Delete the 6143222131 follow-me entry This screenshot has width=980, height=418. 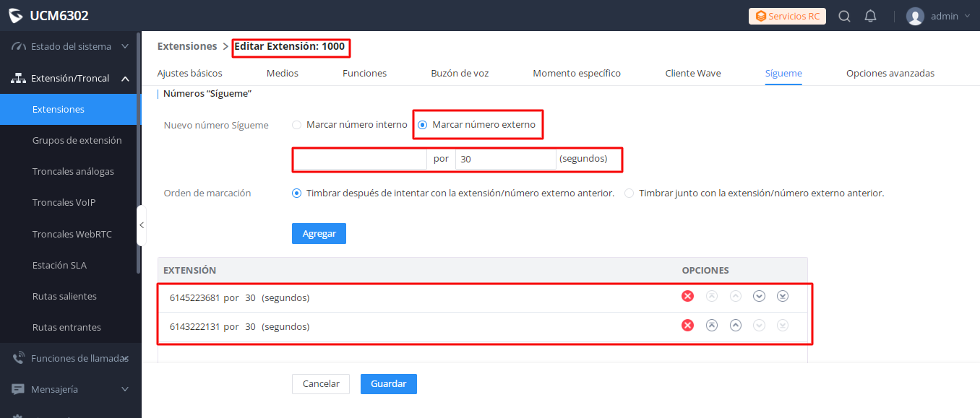click(688, 326)
